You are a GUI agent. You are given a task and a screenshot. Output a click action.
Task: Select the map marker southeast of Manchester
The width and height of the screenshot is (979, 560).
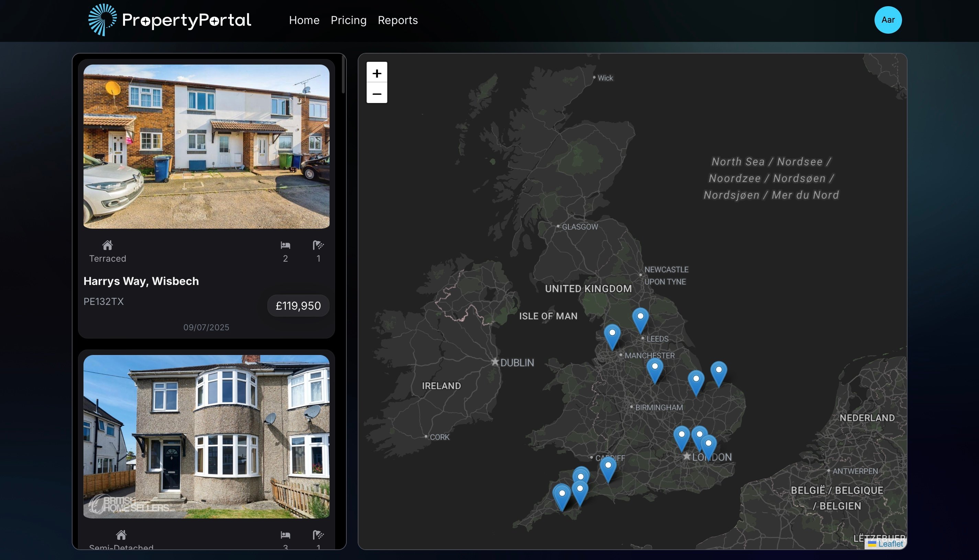(x=655, y=371)
